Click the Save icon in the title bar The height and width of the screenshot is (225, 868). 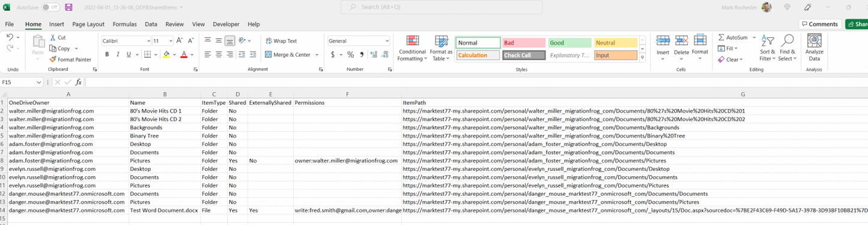click(x=68, y=7)
